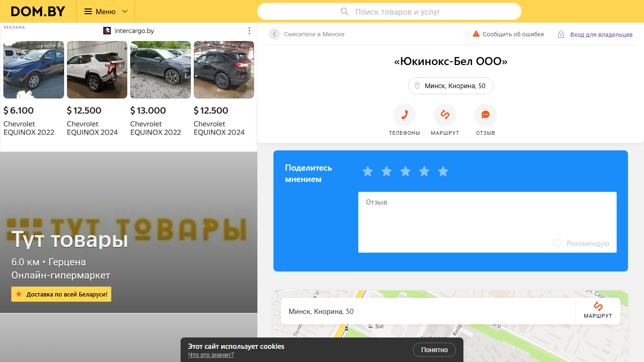Viewport: 644px width, 362px height.
Task: Go back using the arrow icon
Action: point(274,34)
